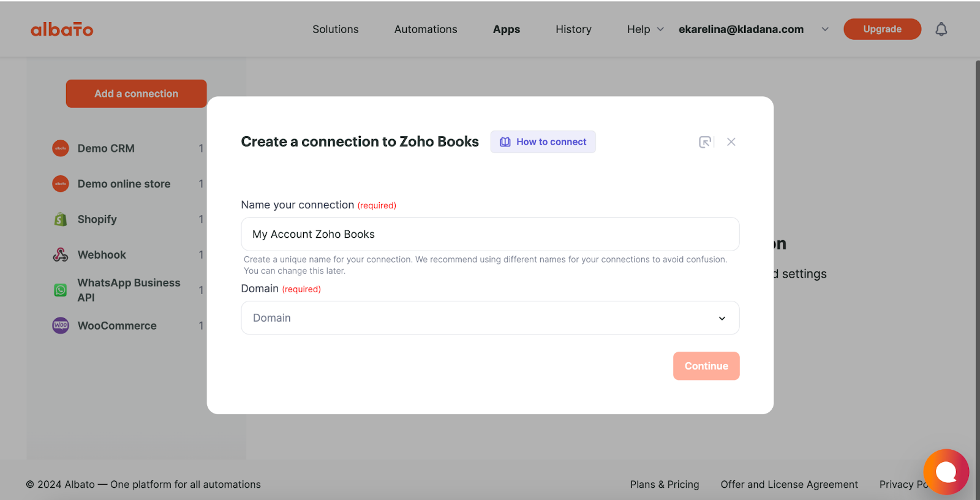Open the History page

[573, 29]
